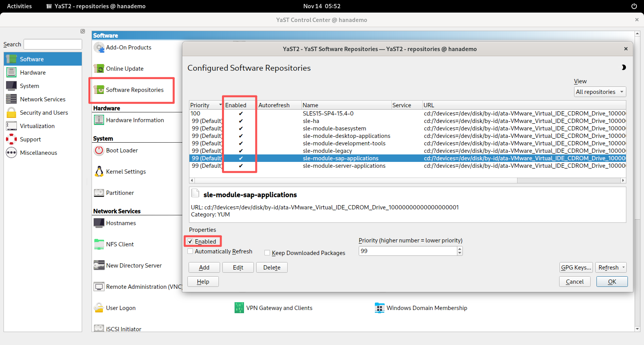Screen dimensions: 644x345
Task: Open User Logon module icon
Action: point(99,308)
